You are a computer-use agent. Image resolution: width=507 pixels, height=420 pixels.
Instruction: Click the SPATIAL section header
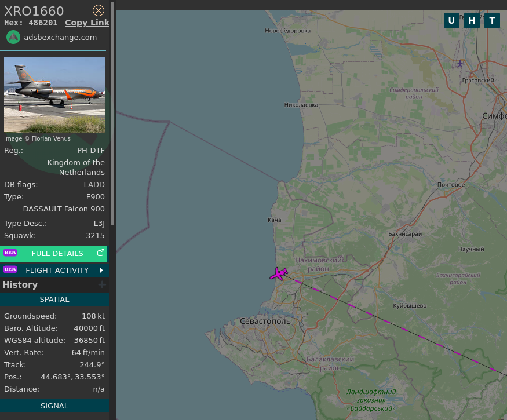click(x=54, y=300)
